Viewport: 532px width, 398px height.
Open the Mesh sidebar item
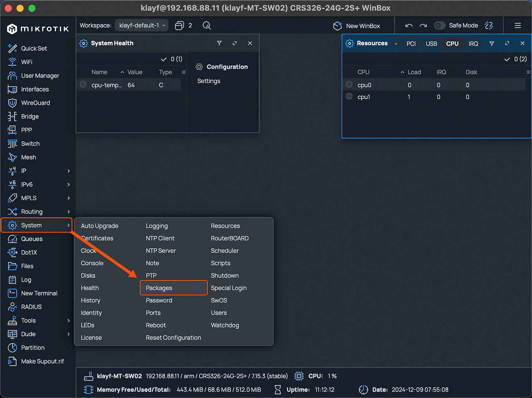(28, 157)
